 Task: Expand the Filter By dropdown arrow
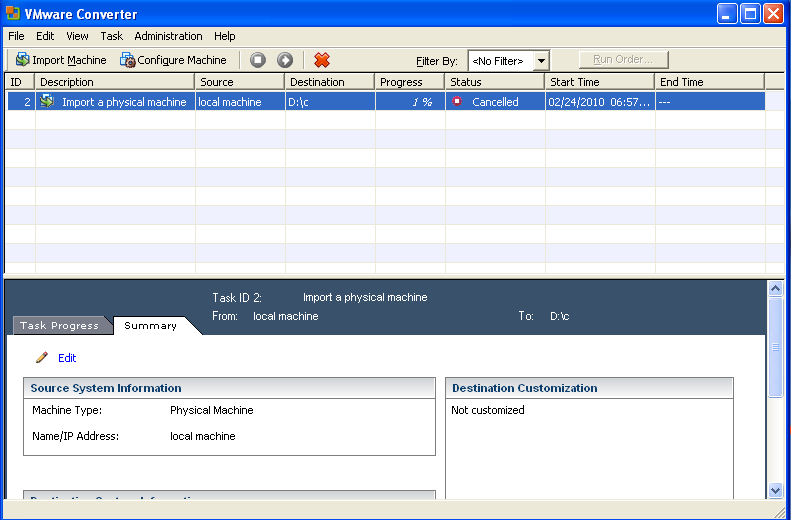(541, 61)
